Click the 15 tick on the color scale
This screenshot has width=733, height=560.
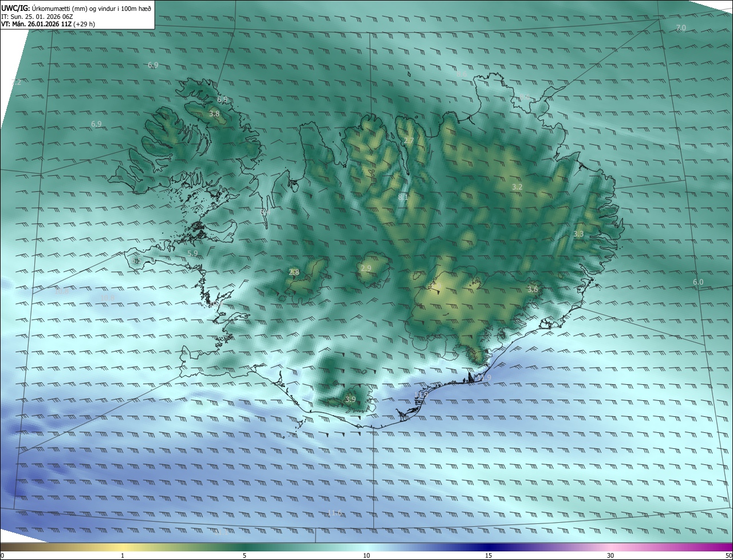(488, 555)
